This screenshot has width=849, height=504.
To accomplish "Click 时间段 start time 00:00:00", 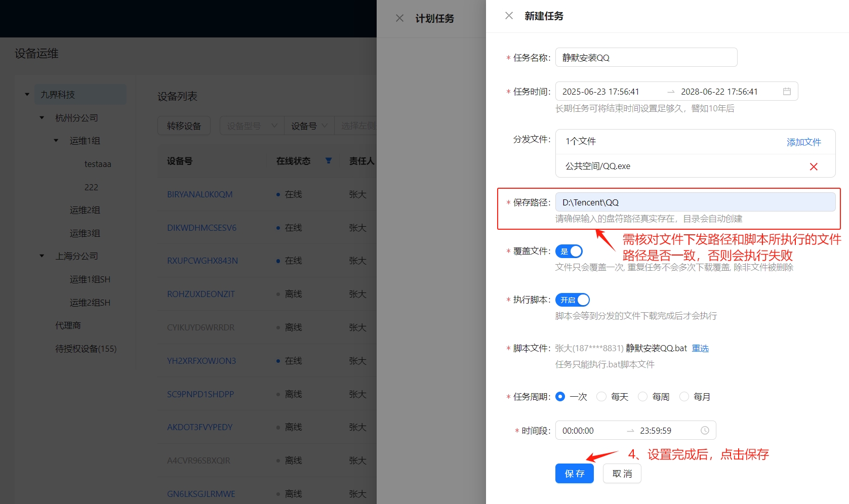I will [x=578, y=431].
